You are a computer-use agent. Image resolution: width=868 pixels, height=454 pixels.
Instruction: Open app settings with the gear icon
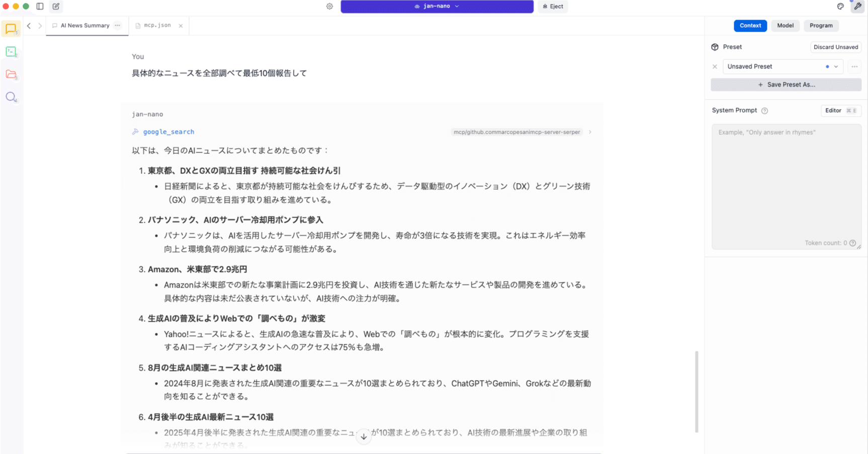329,6
